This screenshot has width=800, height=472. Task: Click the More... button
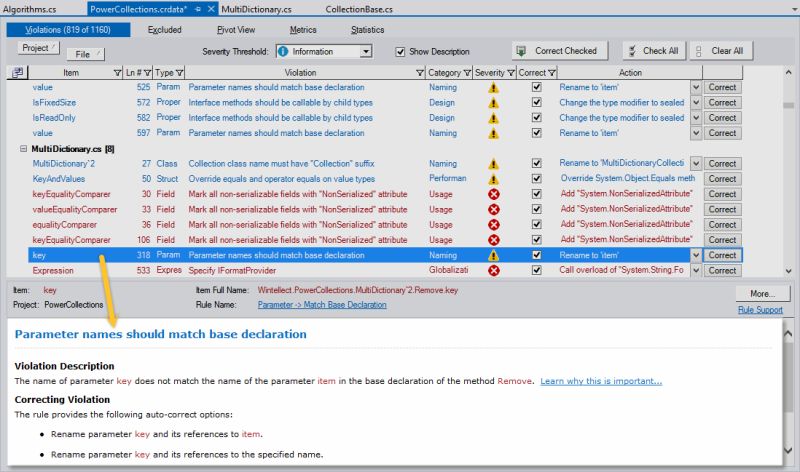click(x=762, y=293)
